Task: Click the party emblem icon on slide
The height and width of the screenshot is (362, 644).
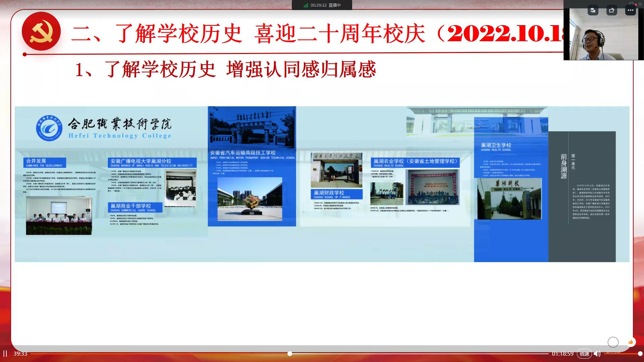Action: (x=41, y=32)
